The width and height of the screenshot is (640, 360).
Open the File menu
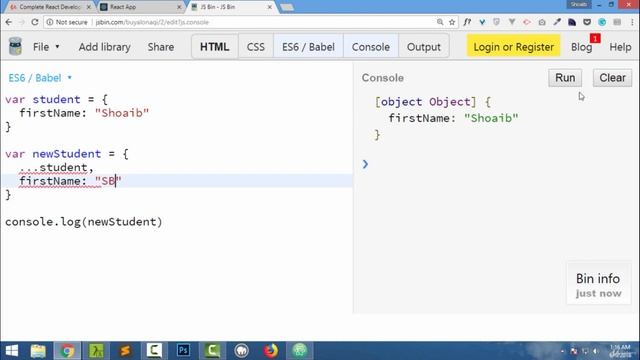point(46,47)
